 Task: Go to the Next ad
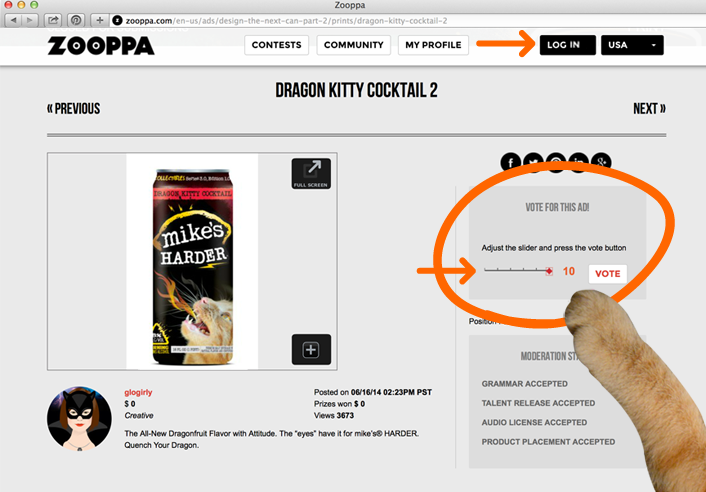[x=649, y=109]
